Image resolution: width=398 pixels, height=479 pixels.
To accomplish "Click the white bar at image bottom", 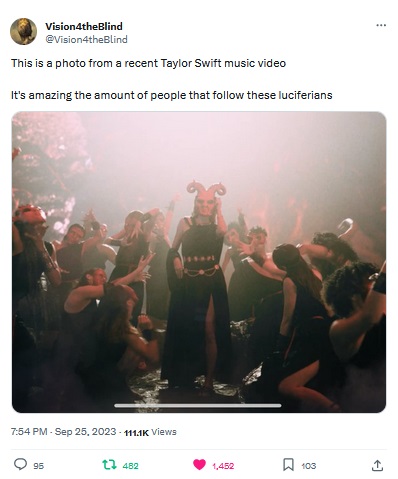I will click(x=198, y=406).
